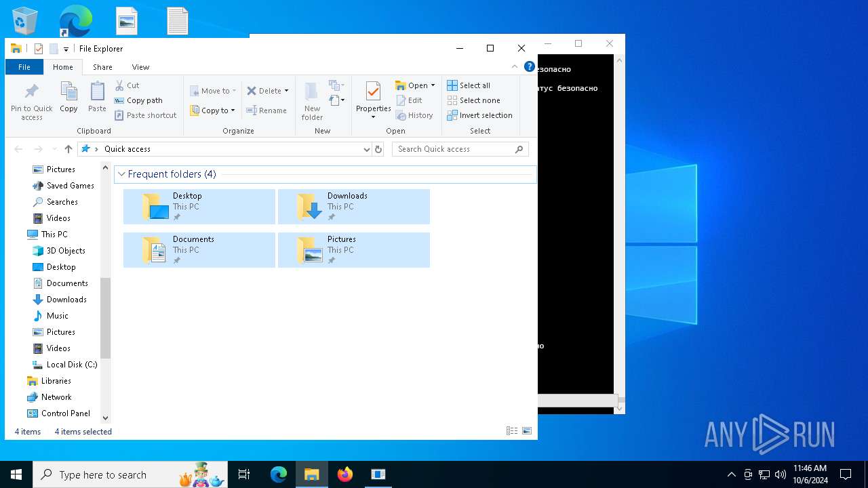Open the notification center icon
This screenshot has height=488, width=868.
tap(846, 474)
